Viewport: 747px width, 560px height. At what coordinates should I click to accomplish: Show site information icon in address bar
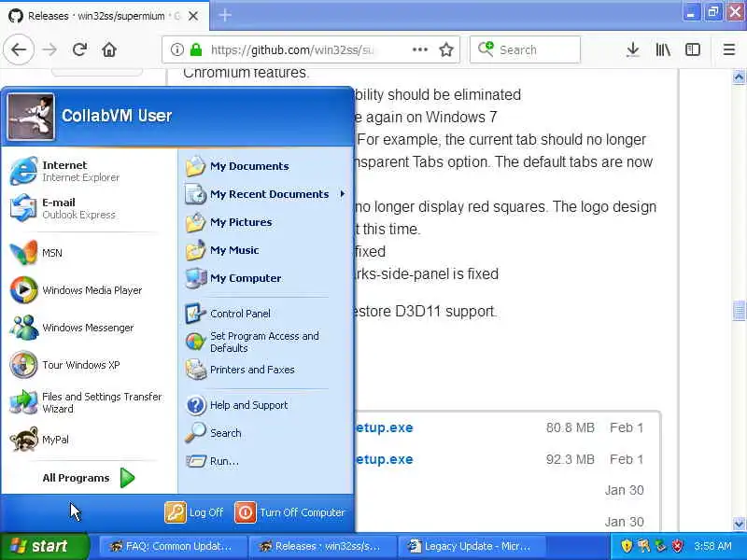coord(176,49)
